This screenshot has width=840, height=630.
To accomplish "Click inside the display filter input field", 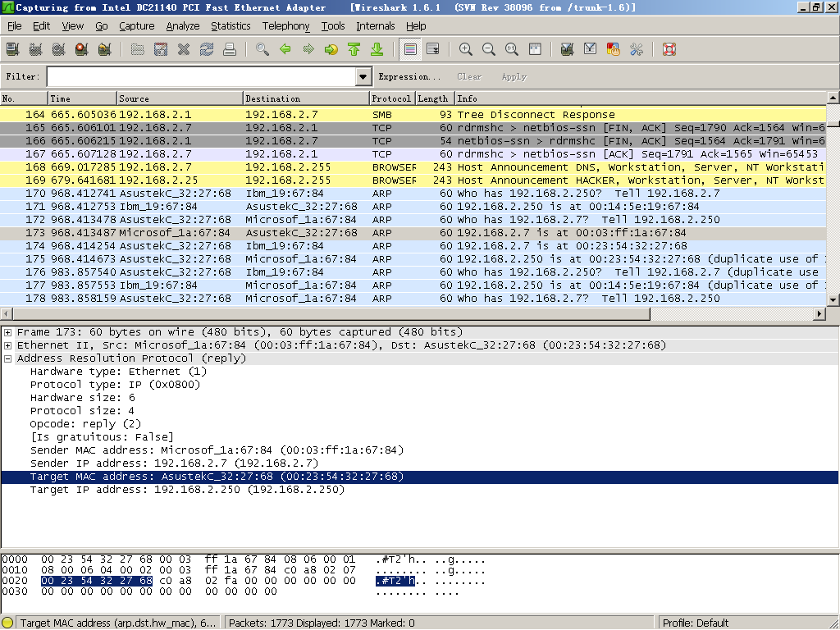I will [201, 76].
